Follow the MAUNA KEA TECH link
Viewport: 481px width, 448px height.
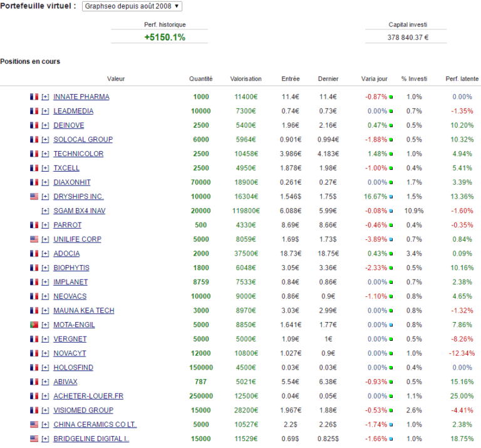83,311
